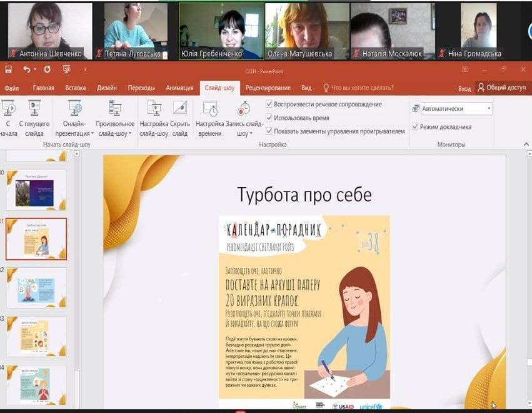The image size is (532, 413).
Task: Click muted mic icon beside Ніна Громадська
Action: (442, 53)
